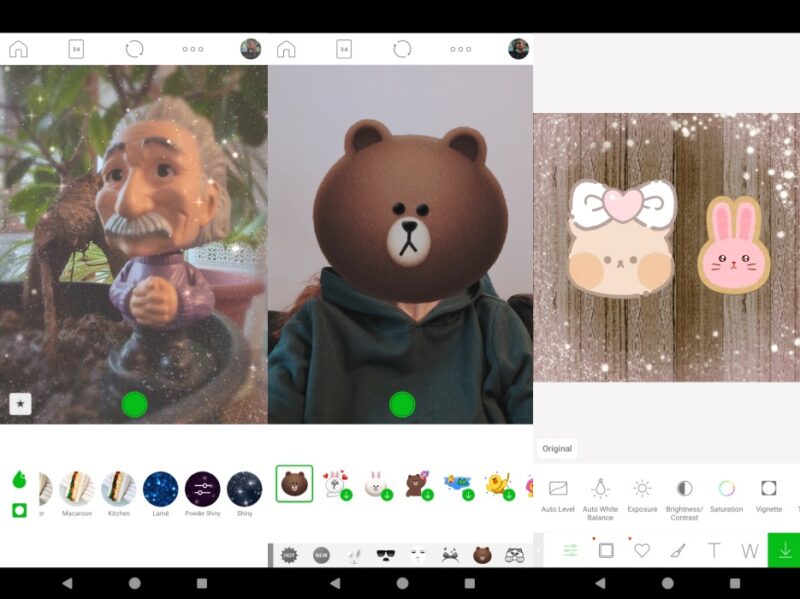Select the heart-shaped stickers icon
This screenshot has width=800, height=599.
click(643, 550)
